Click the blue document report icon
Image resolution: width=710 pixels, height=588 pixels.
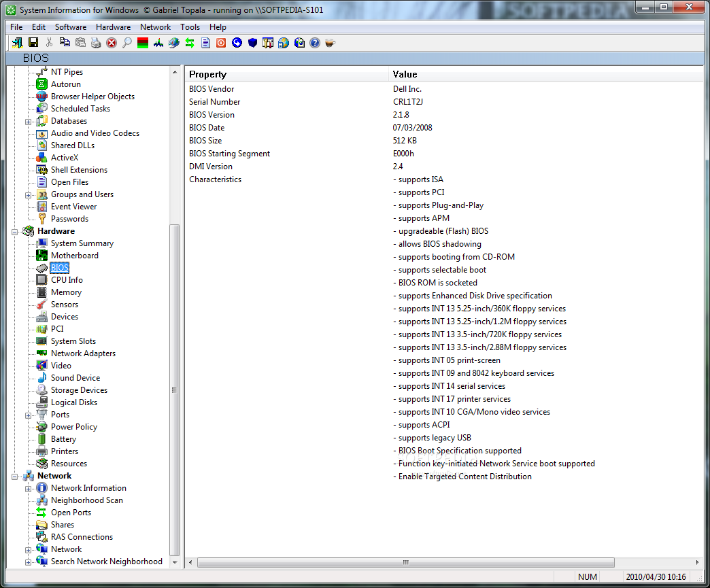point(205,43)
